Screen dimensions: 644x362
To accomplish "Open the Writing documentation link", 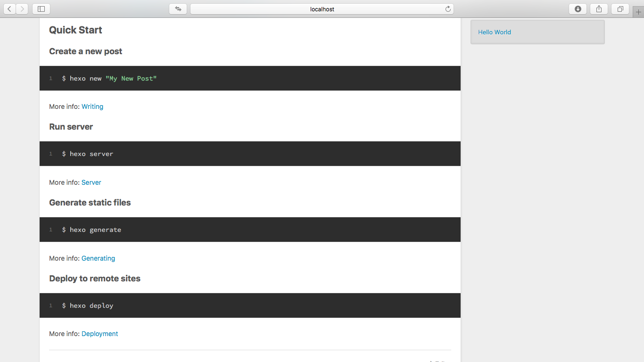I will point(92,107).
